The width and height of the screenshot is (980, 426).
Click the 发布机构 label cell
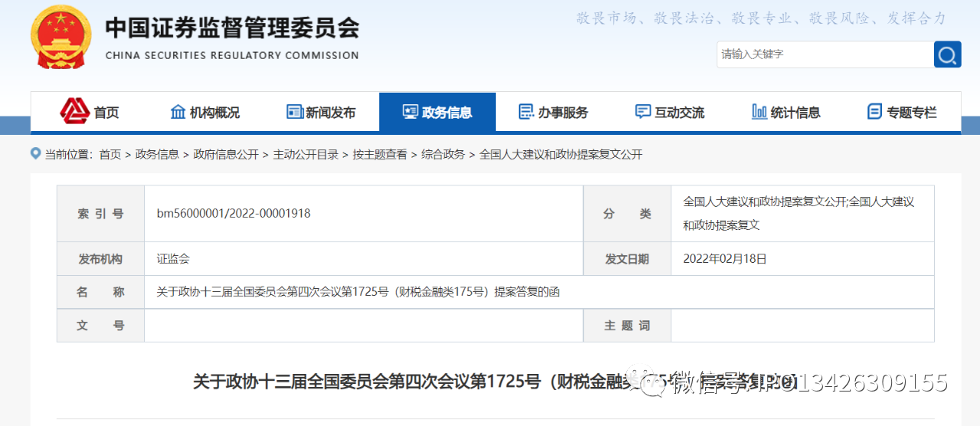coord(100,259)
